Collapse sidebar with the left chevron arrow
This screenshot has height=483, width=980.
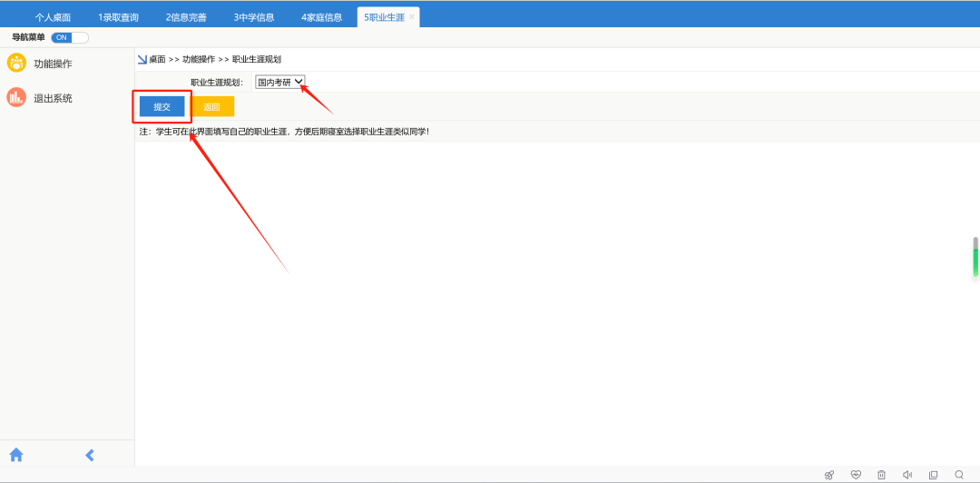click(x=90, y=455)
